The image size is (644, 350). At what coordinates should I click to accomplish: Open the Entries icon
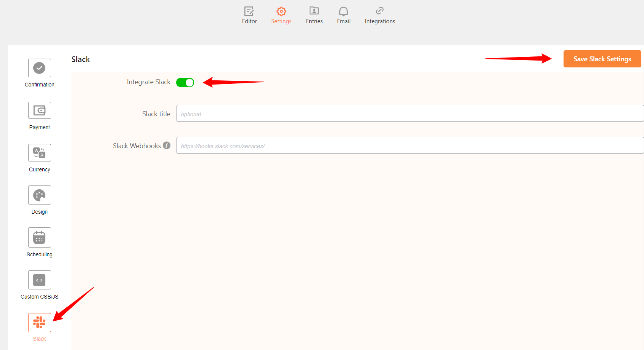(314, 11)
